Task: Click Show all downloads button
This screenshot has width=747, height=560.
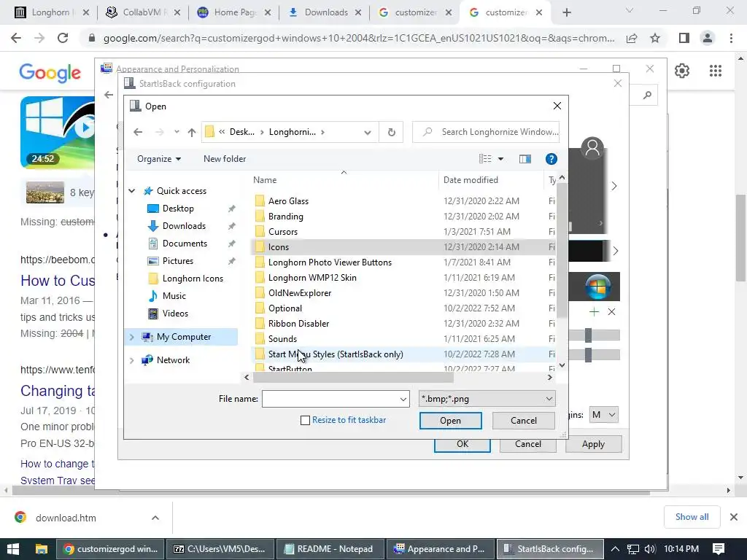Action: tap(692, 517)
